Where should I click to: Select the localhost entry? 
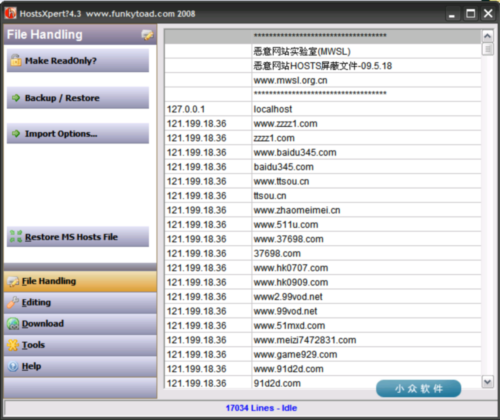point(366,109)
